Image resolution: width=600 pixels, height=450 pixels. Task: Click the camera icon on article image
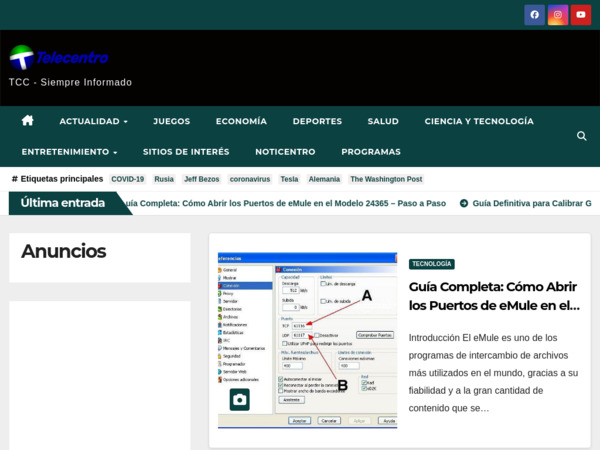point(240,399)
